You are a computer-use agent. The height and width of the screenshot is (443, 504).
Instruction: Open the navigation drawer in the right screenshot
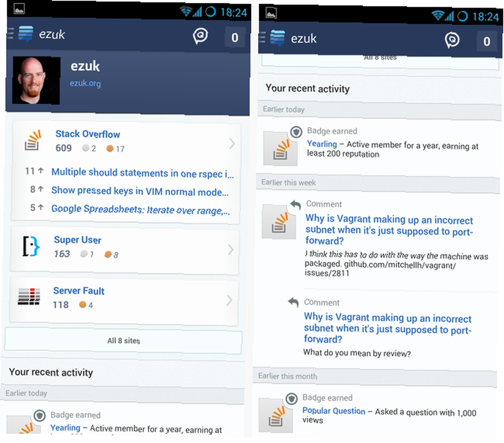point(262,37)
